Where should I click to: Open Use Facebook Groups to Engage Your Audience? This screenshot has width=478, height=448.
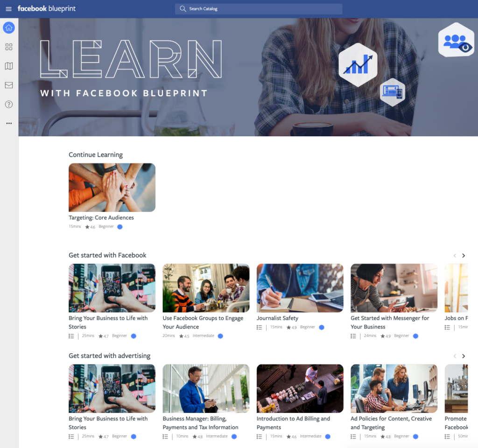203,322
